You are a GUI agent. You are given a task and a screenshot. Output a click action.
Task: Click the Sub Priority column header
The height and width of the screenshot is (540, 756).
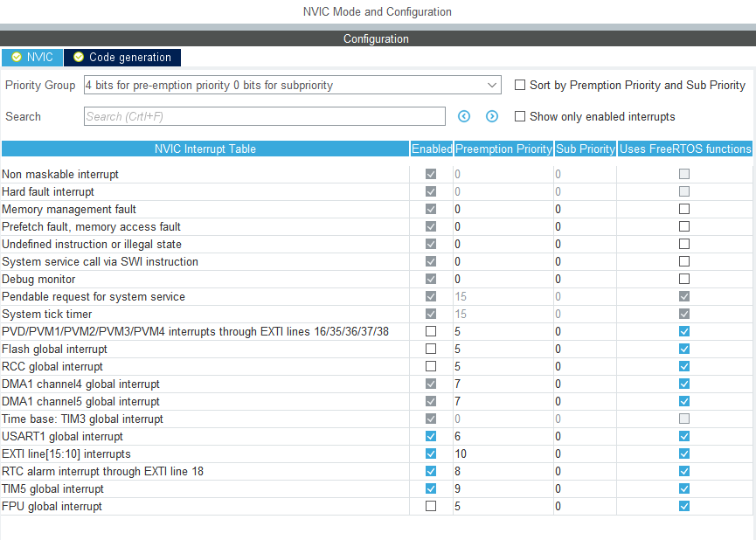coord(586,149)
